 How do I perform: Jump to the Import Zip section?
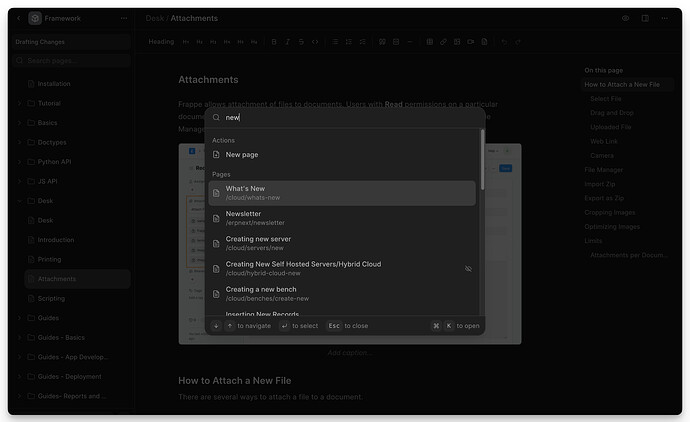[x=599, y=184]
